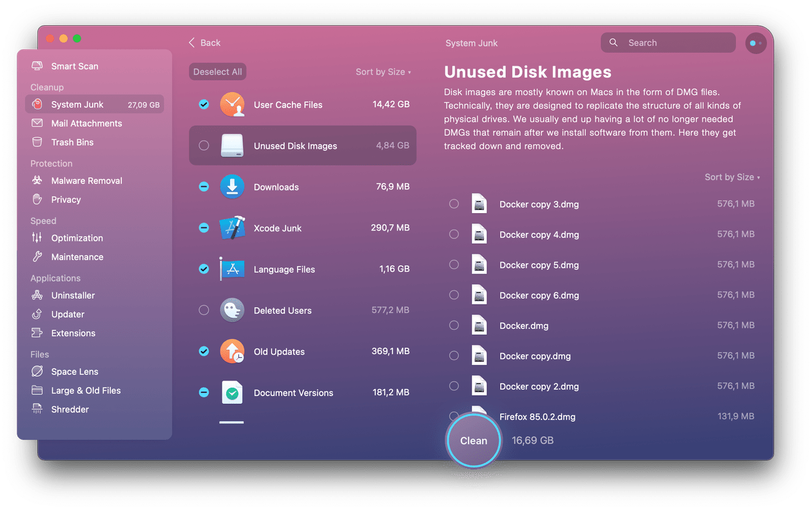The height and width of the screenshot is (510, 812).
Task: Select checkbox for Docker copy 2.dmg
Action: 454,386
